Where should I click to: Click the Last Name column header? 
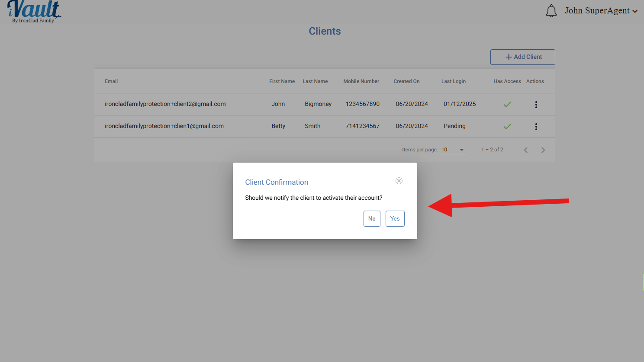click(x=315, y=81)
